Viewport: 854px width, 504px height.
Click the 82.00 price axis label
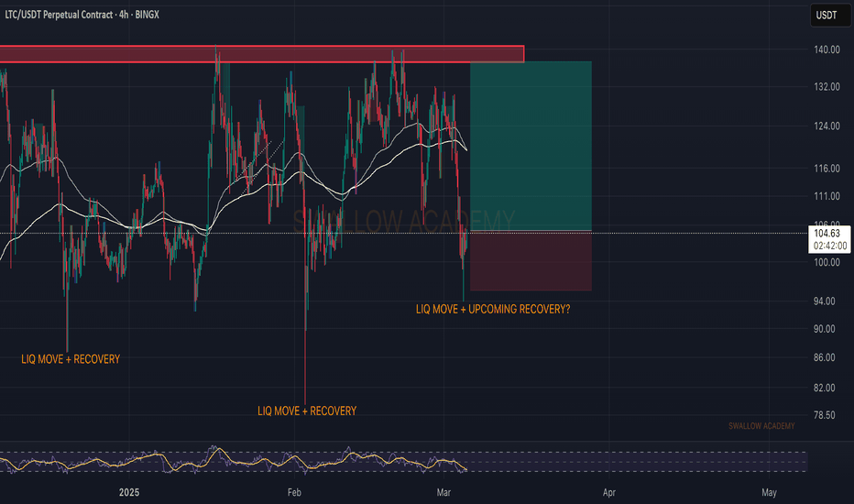[x=824, y=388]
